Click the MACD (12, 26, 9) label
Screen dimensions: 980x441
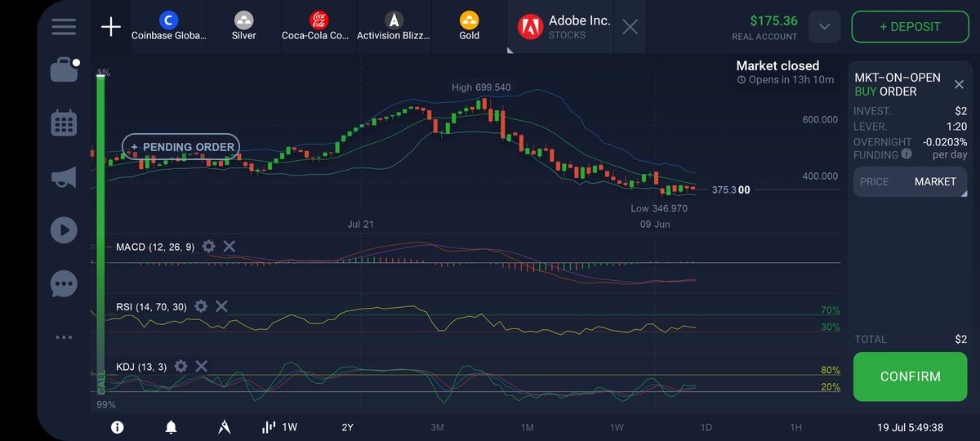coord(155,246)
